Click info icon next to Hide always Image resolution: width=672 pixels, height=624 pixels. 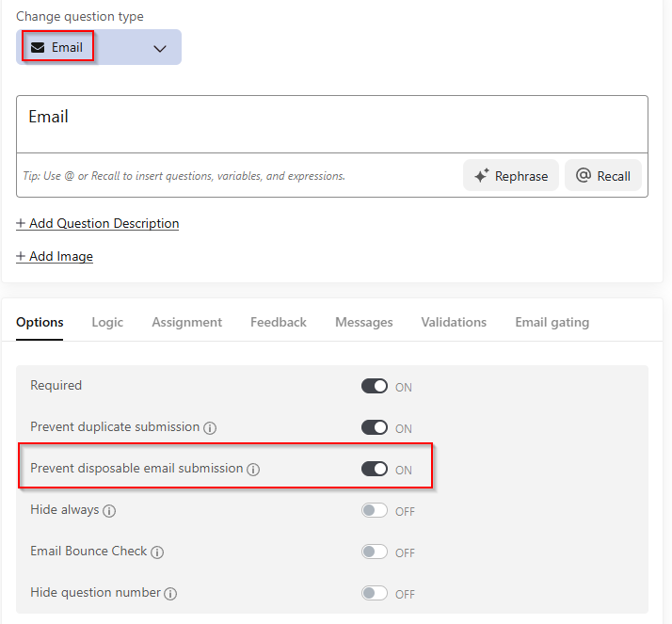click(x=109, y=511)
